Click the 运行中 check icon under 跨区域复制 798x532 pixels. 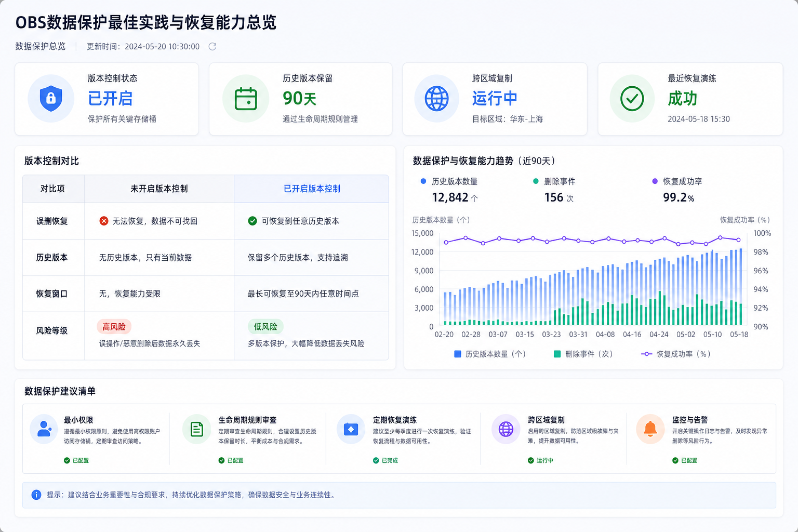click(x=531, y=460)
